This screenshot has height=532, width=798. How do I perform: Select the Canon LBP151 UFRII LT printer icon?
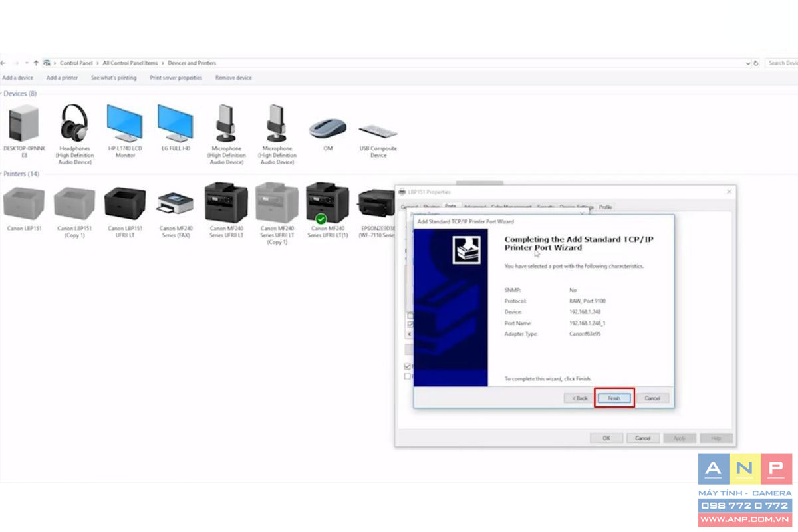[x=125, y=203]
